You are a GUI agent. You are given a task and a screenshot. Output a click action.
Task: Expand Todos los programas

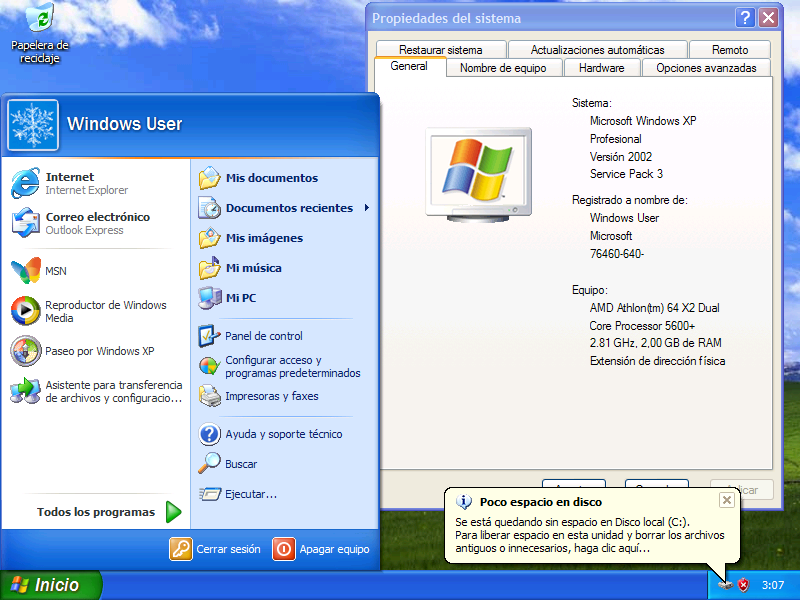[108, 512]
